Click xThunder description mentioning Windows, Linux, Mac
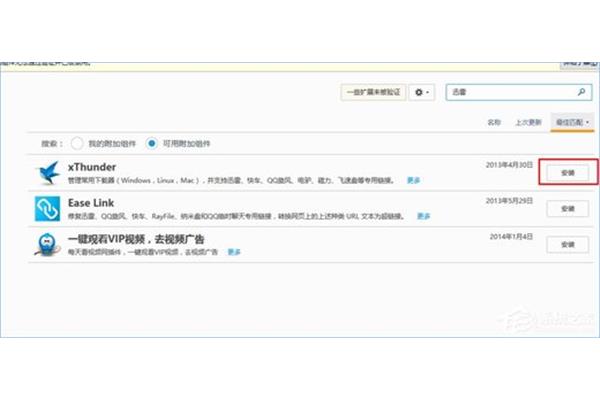Image resolution: width=600 pixels, height=400 pixels. coord(232,180)
